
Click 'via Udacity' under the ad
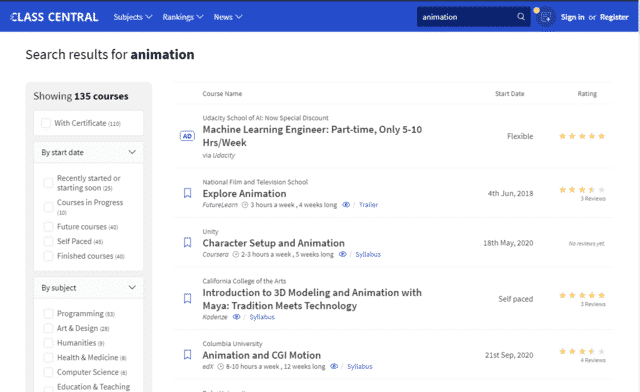(219, 155)
